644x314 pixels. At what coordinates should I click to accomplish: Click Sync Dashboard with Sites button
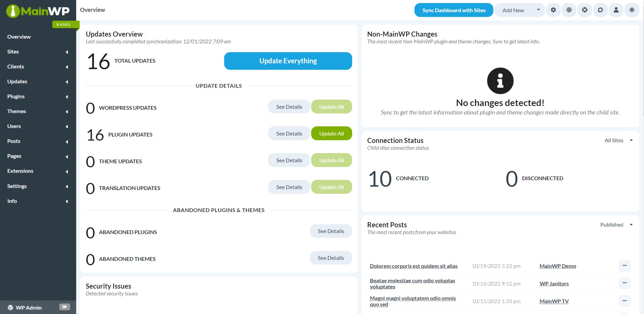coord(454,10)
